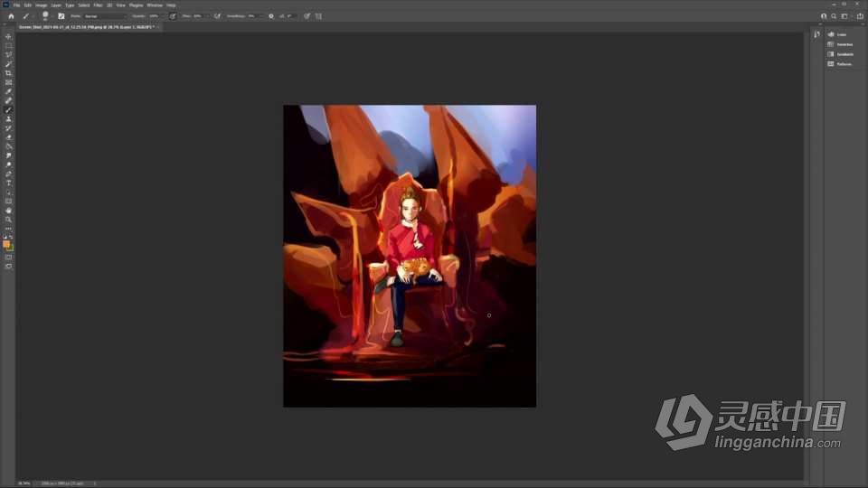Open the File menu
The height and width of the screenshot is (488, 868).
pos(16,5)
